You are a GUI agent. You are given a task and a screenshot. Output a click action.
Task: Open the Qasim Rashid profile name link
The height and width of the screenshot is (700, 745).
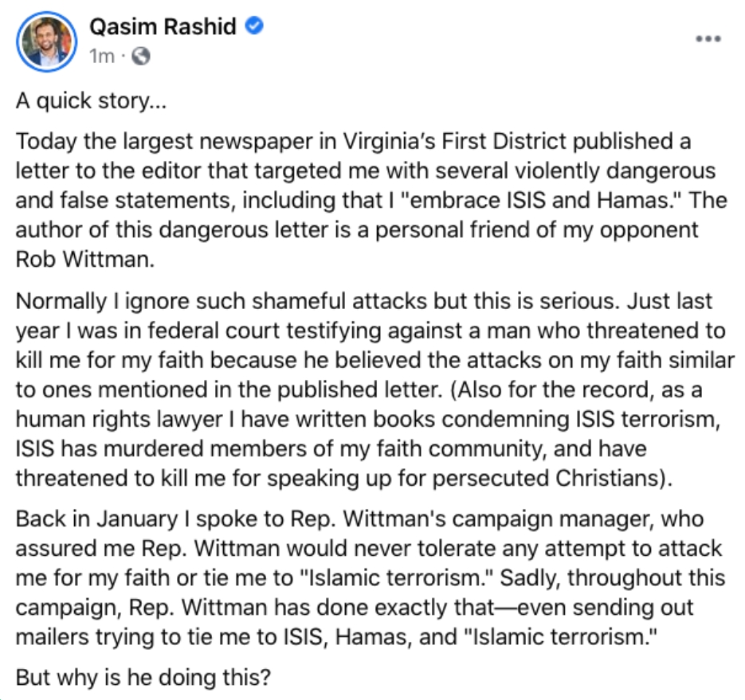(x=163, y=26)
